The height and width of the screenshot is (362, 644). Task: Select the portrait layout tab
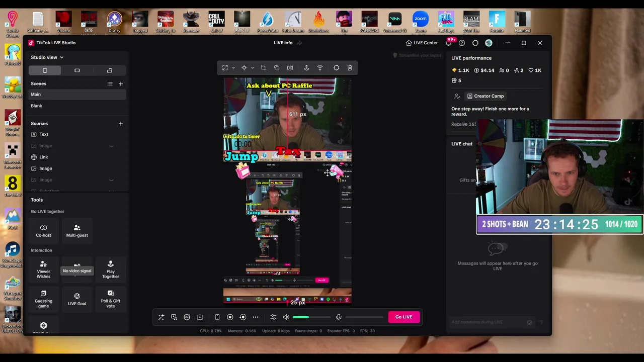click(x=45, y=70)
